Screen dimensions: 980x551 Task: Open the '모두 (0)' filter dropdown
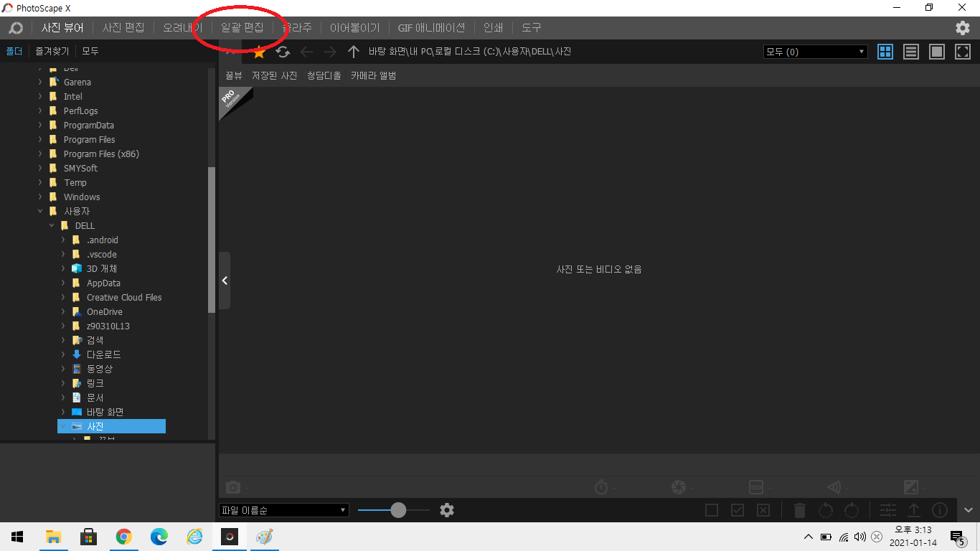pyautogui.click(x=816, y=52)
